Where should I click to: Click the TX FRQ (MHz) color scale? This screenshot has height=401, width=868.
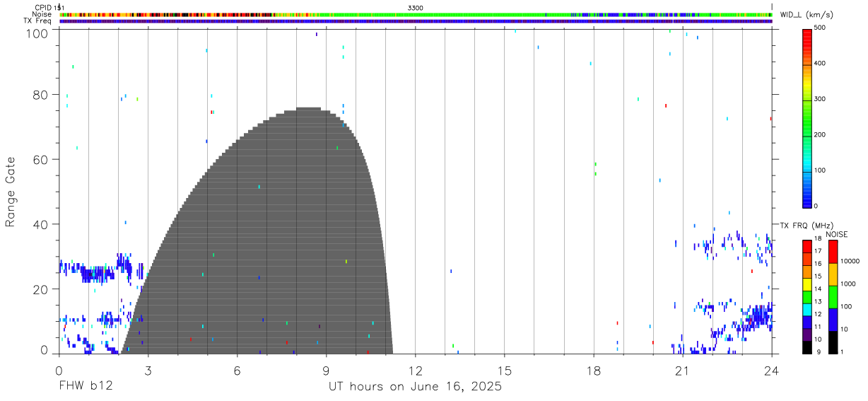coord(807,296)
